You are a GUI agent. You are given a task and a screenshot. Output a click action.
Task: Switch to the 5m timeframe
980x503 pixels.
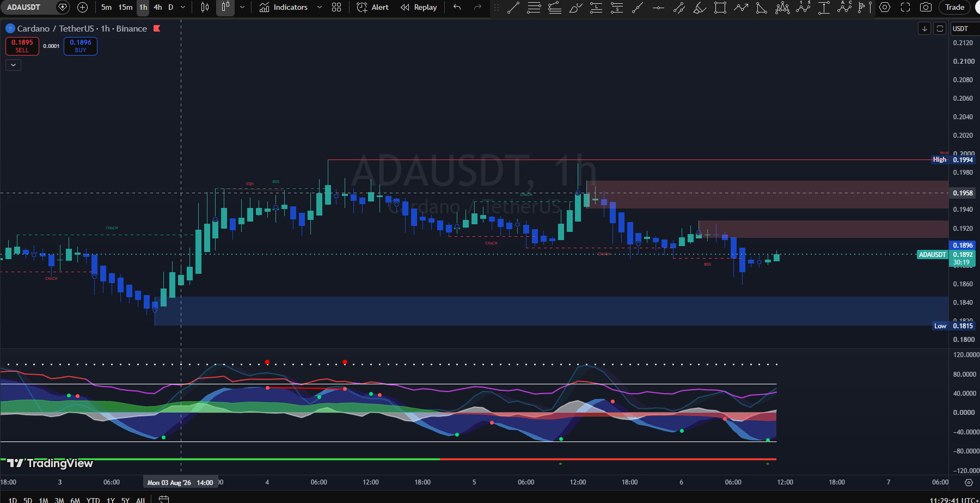pyautogui.click(x=106, y=7)
